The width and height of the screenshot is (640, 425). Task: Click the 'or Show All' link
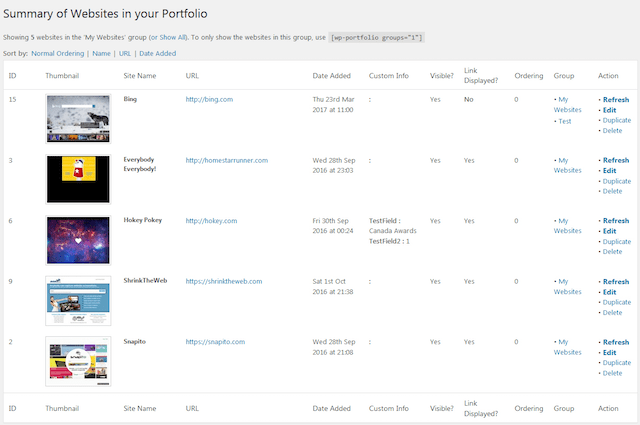tap(168, 37)
